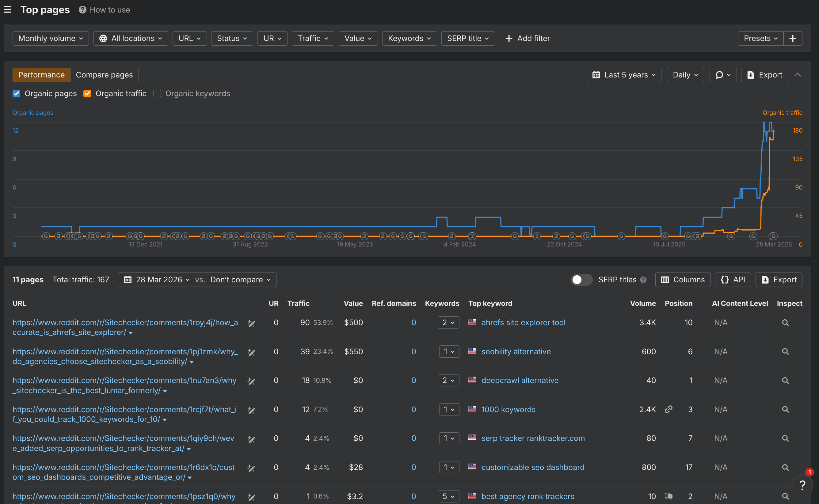Click the link icon in the 1000 keywords row
The height and width of the screenshot is (504, 819).
(x=668, y=409)
